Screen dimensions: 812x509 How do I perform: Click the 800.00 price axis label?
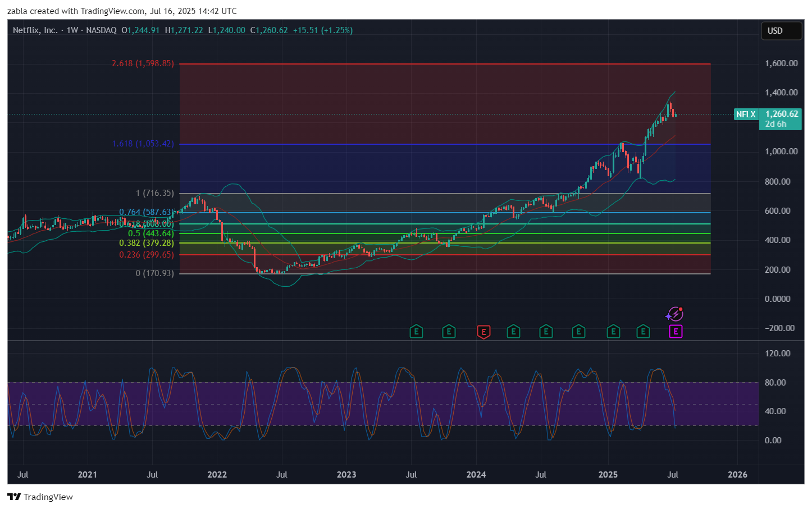pos(778,182)
